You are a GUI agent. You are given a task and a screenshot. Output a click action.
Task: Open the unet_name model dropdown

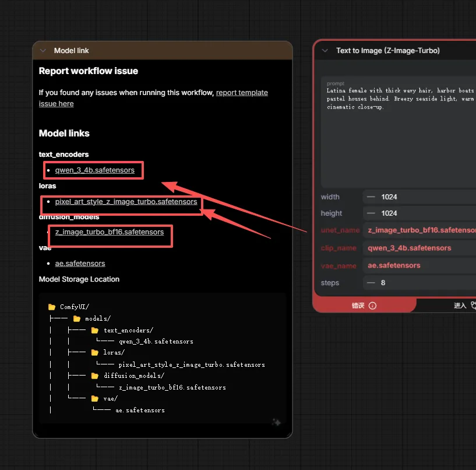pos(419,230)
